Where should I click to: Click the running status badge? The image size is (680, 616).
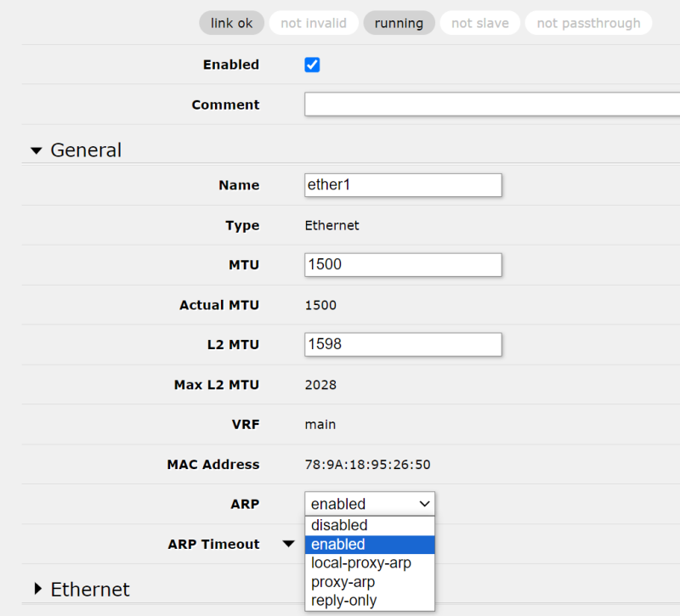click(x=399, y=23)
